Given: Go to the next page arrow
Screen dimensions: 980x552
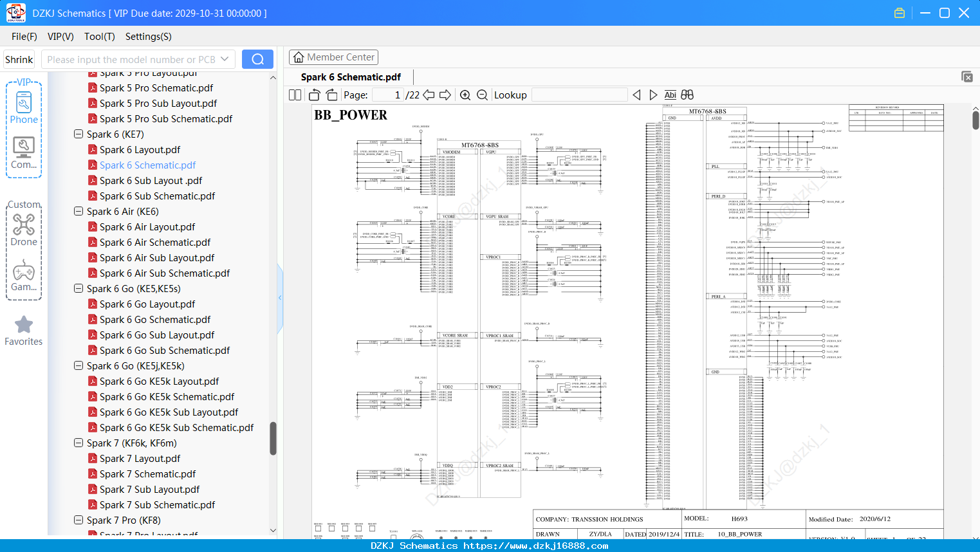Looking at the screenshot, I should click(445, 95).
